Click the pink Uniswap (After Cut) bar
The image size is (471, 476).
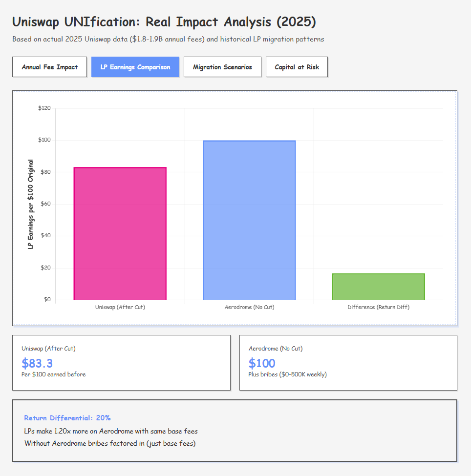[120, 233]
